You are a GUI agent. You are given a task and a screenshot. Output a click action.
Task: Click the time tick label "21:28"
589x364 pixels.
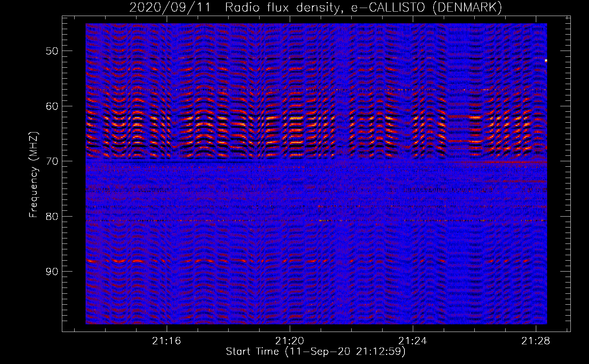[536, 341]
